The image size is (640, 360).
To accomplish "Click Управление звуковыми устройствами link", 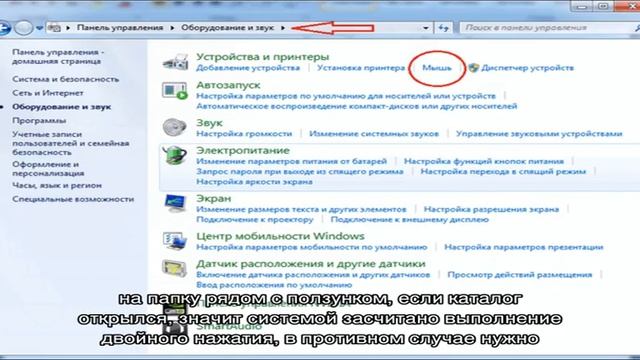I will 539,134.
